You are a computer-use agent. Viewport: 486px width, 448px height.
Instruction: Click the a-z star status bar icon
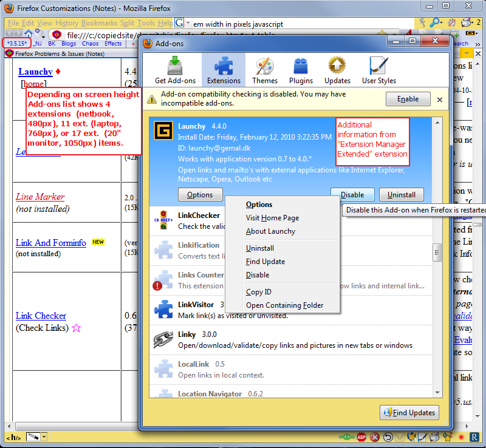pyautogui.click(x=447, y=437)
